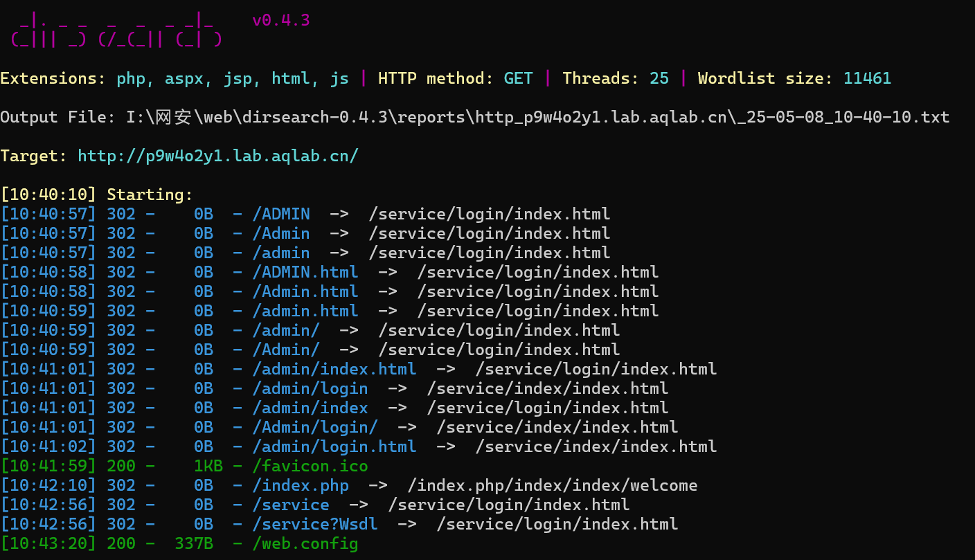This screenshot has height=560, width=975.
Task: Click the redirect target of /admin/login.html
Action: [x=596, y=446]
